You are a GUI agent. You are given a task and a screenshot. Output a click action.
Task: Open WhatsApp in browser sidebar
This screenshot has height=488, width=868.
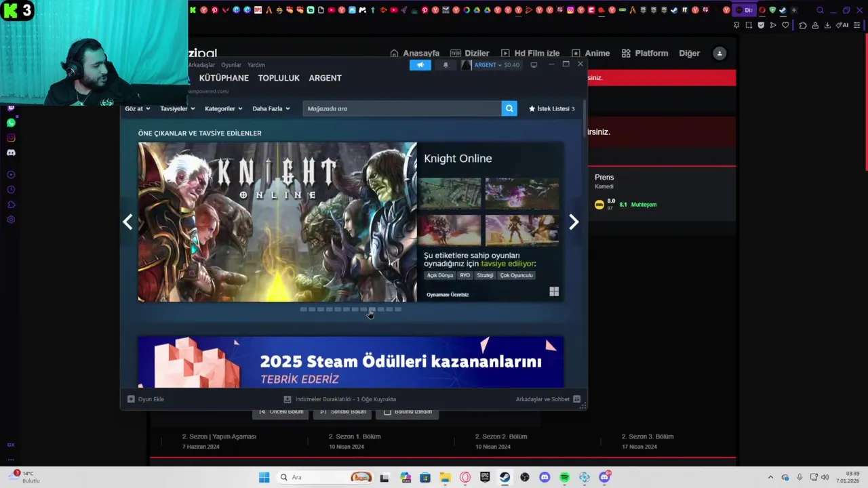pos(11,123)
